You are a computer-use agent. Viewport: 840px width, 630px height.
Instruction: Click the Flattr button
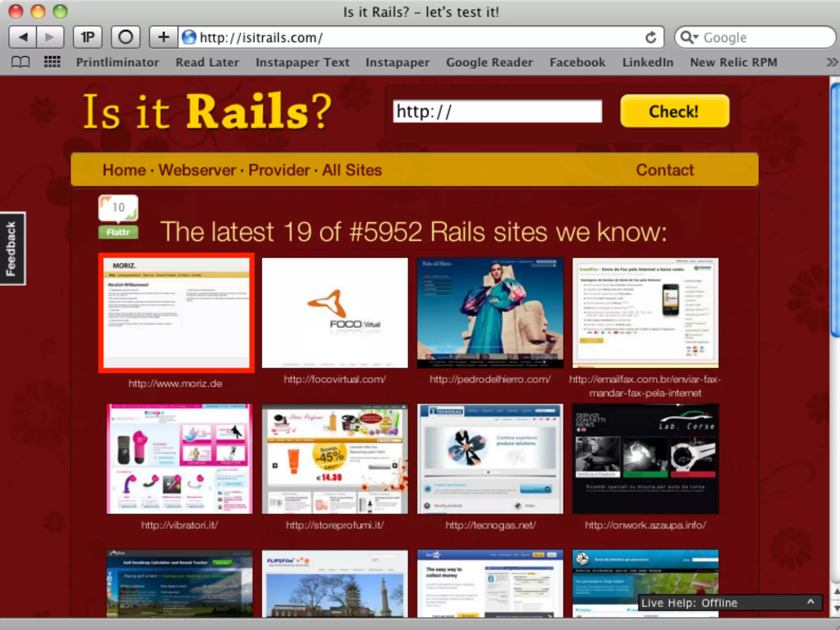click(x=118, y=233)
